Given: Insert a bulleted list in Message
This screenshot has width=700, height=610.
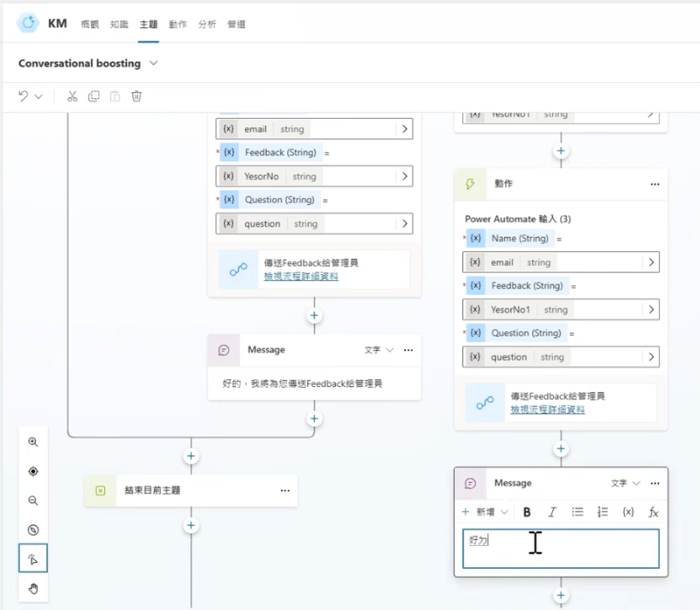Looking at the screenshot, I should coord(577,512).
